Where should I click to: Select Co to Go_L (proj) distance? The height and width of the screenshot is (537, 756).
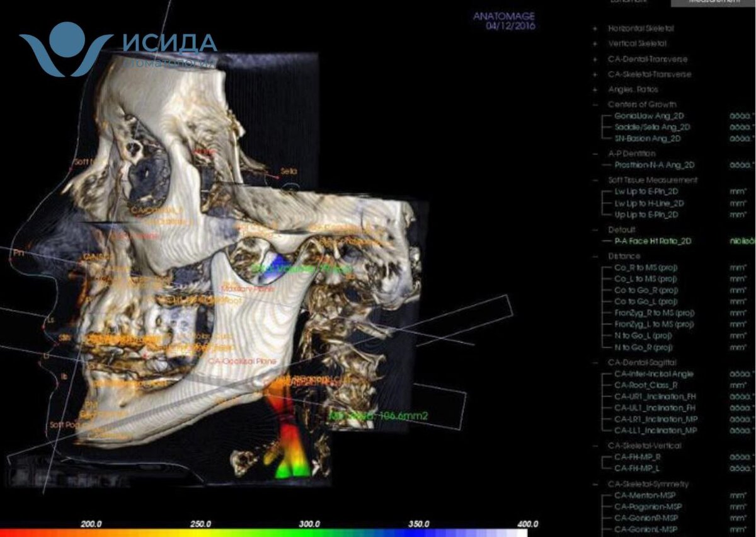click(x=646, y=302)
